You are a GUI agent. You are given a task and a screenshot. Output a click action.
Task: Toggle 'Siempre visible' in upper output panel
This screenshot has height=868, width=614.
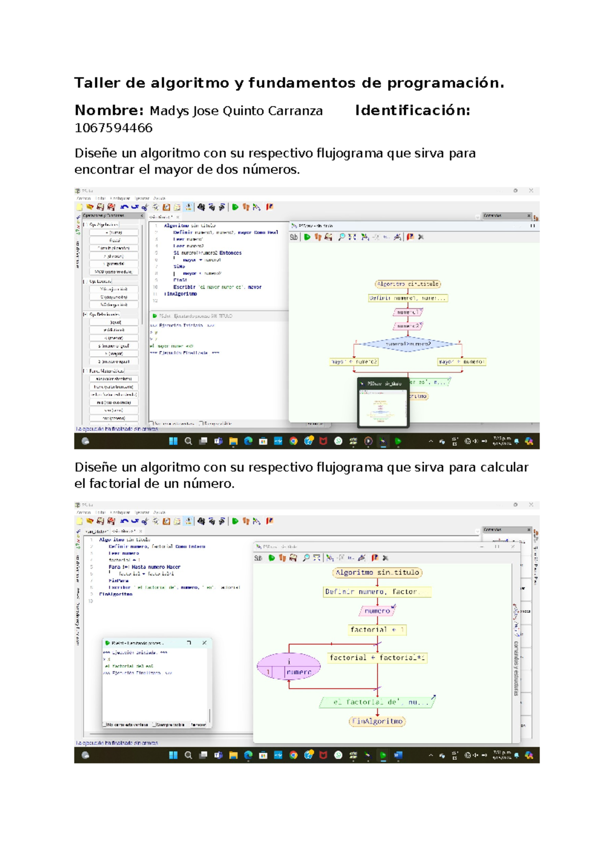[216, 424]
